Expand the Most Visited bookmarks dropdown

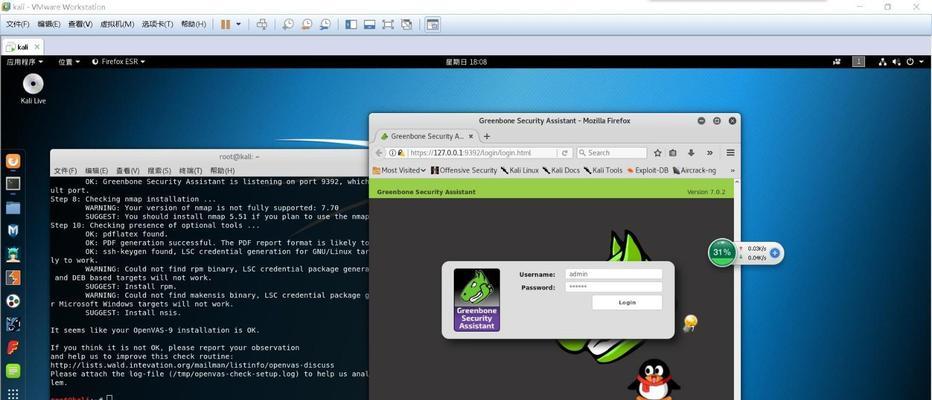coord(399,170)
